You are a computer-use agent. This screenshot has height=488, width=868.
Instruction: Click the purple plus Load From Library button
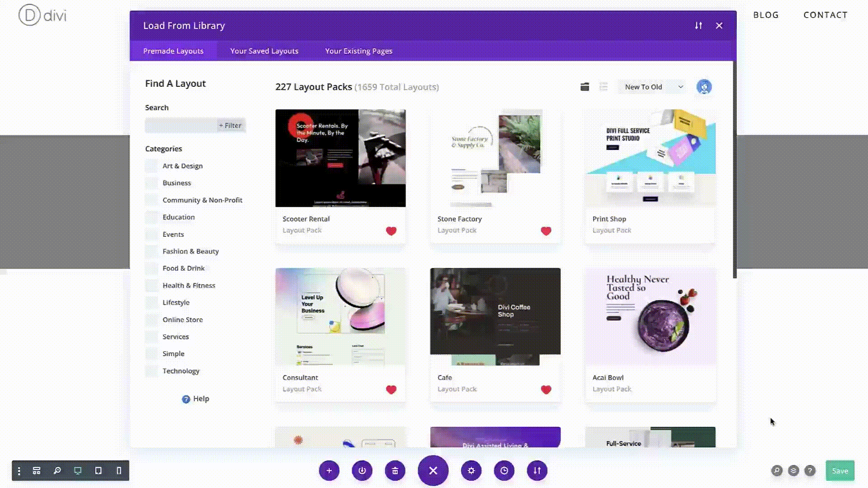tap(329, 471)
